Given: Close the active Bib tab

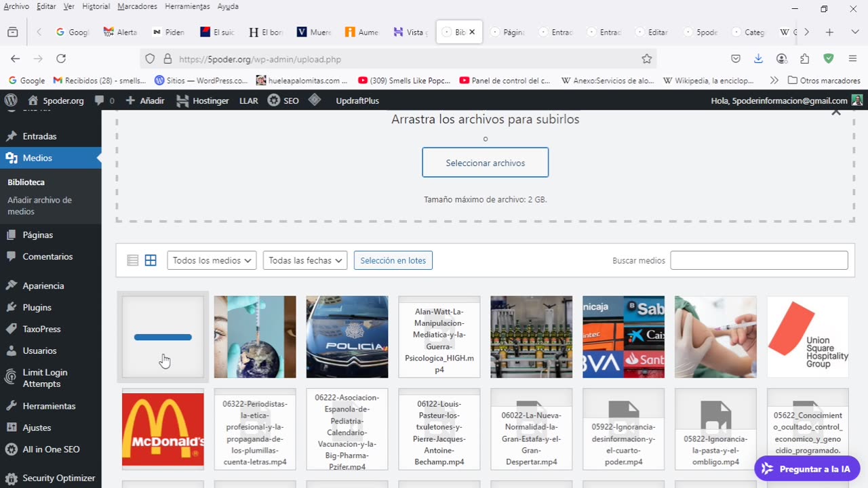Looking at the screenshot, I should [472, 32].
